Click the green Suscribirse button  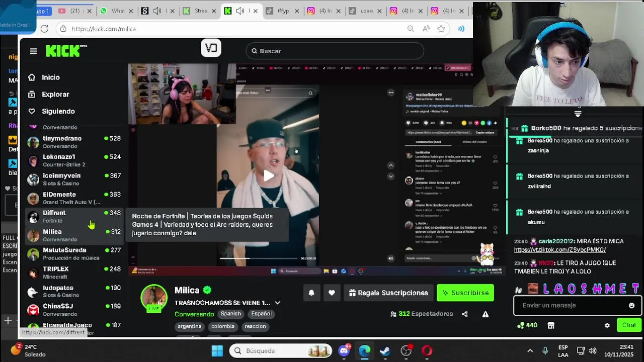[x=465, y=293]
